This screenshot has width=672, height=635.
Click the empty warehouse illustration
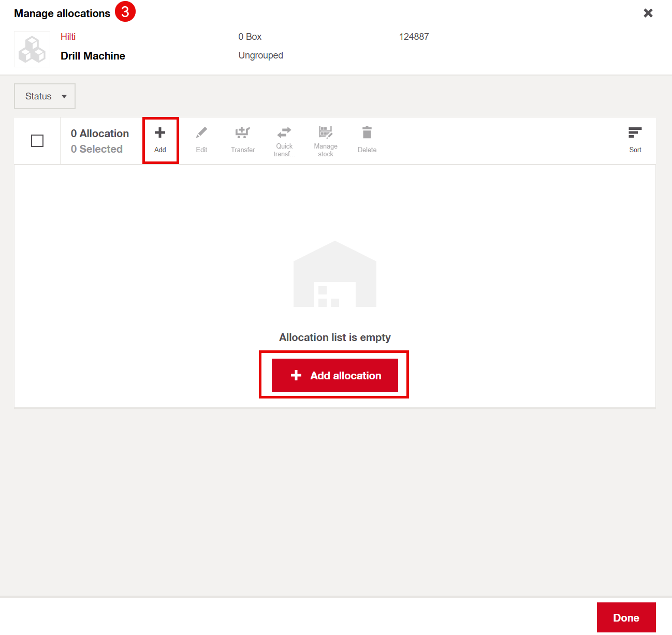(335, 274)
